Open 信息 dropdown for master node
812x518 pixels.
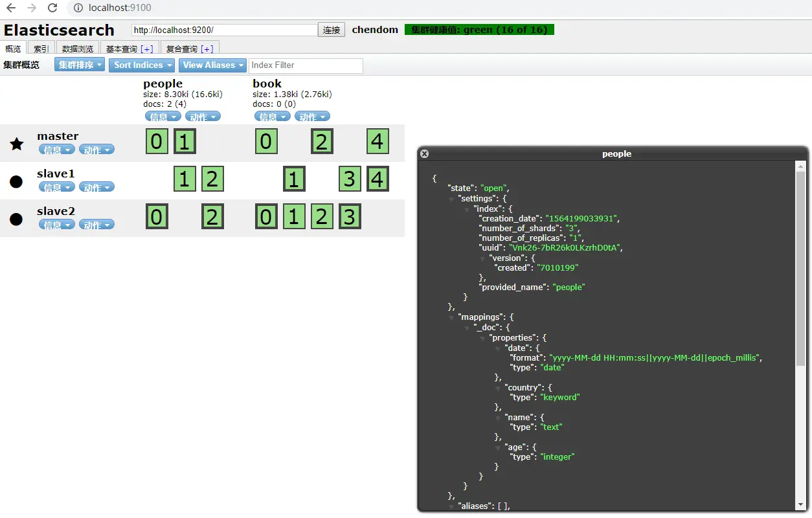tap(57, 150)
